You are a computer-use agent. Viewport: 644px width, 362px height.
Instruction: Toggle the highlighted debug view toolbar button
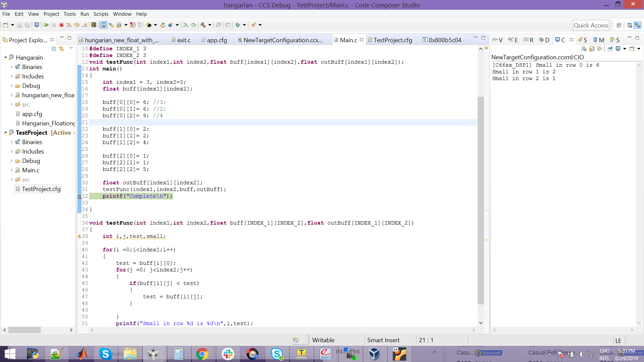click(103, 25)
